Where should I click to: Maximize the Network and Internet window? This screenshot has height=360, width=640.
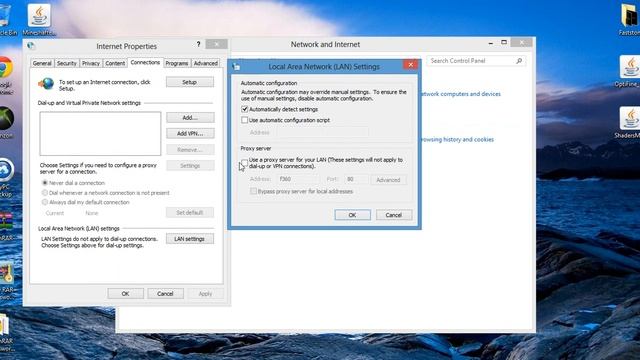[x=504, y=42]
